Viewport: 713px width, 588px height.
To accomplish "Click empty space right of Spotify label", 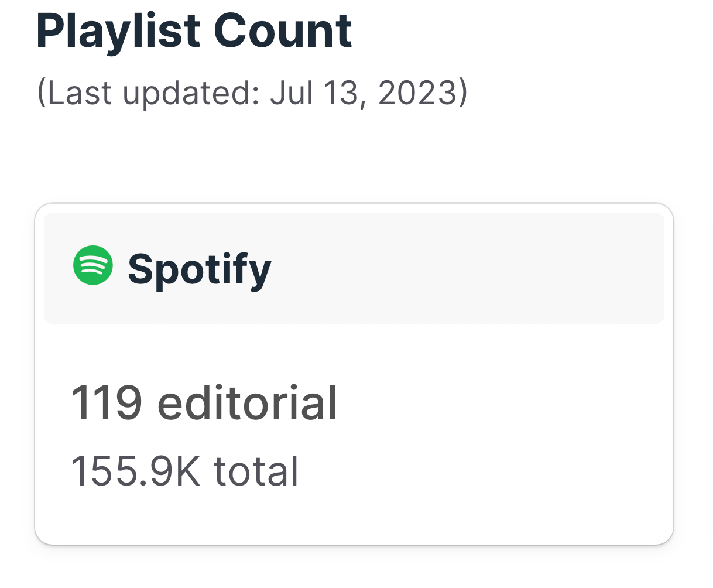I will pos(468,268).
